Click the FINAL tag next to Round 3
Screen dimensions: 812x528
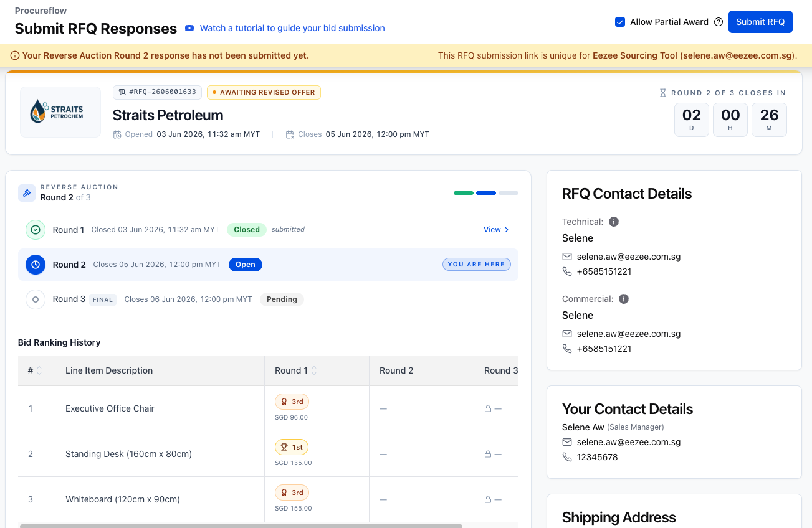coord(103,299)
